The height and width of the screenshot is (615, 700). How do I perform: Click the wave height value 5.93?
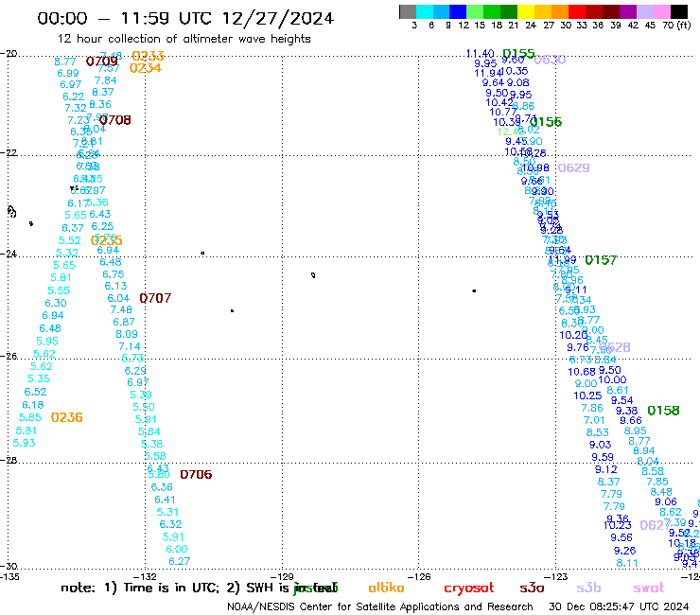(x=24, y=443)
